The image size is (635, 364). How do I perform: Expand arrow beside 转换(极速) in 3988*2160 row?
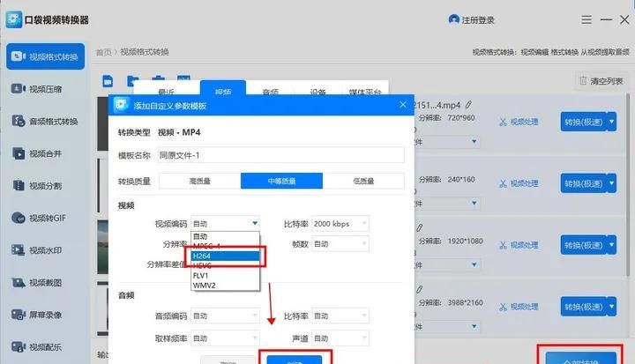pos(611,307)
